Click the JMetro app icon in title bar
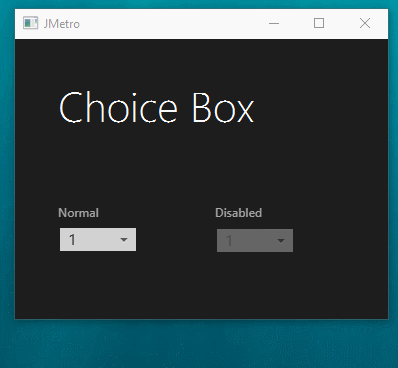The height and width of the screenshot is (368, 398). click(30, 23)
